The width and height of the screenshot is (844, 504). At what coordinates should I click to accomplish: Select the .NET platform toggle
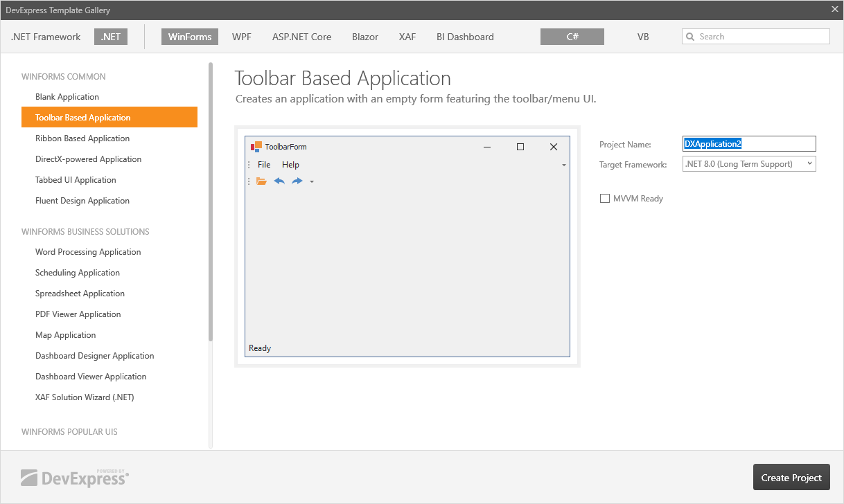[111, 37]
